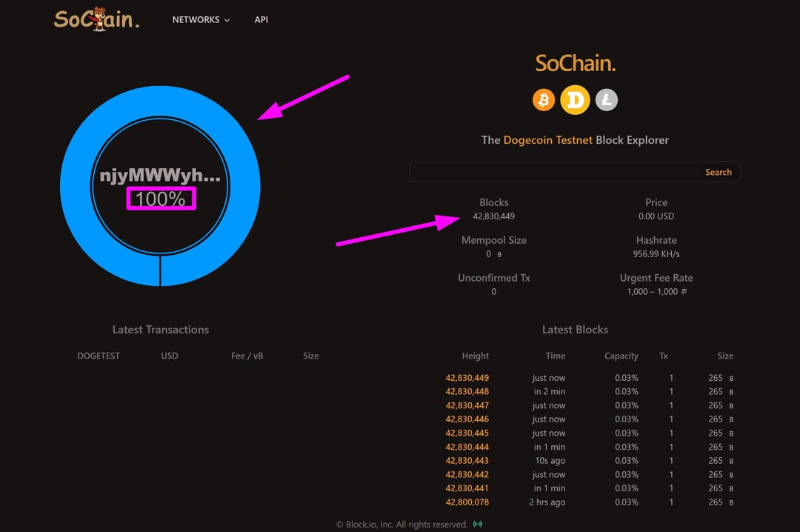Image resolution: width=800 pixels, height=532 pixels.
Task: Open block 42,830,448 in Latest Blocks
Action: pos(467,392)
